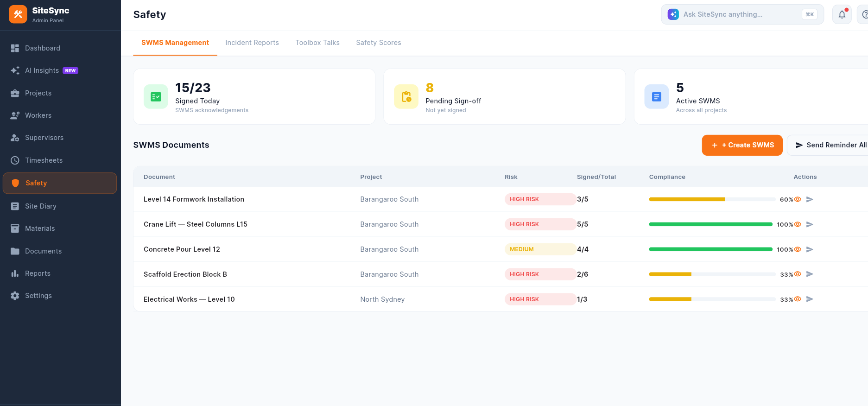Send reminder for Crane Lift Steel Columns L15
868x406 pixels.
810,224
